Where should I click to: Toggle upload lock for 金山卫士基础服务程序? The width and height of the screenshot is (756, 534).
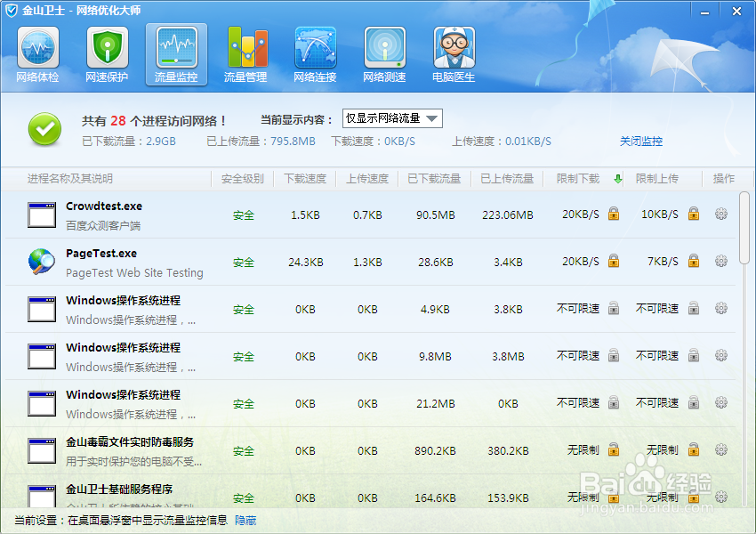pos(694,497)
